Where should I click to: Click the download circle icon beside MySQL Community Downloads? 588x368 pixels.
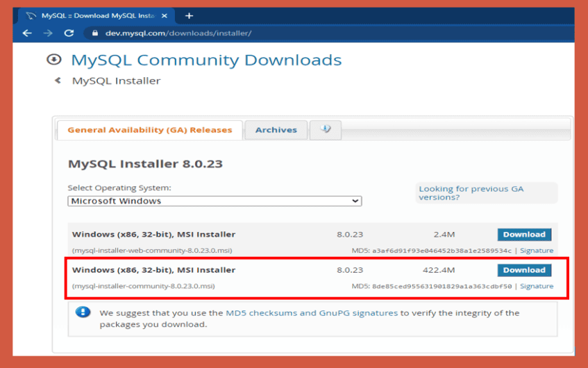(x=54, y=59)
